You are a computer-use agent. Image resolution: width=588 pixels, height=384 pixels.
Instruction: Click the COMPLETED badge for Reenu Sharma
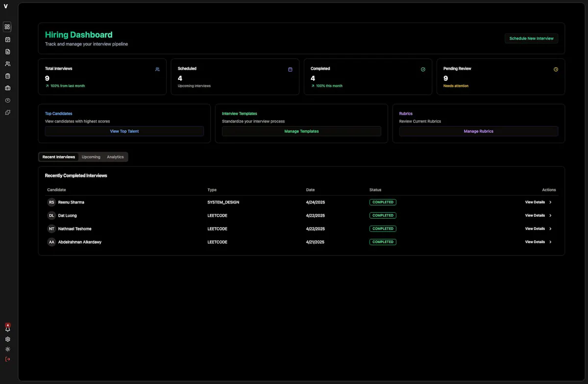383,202
